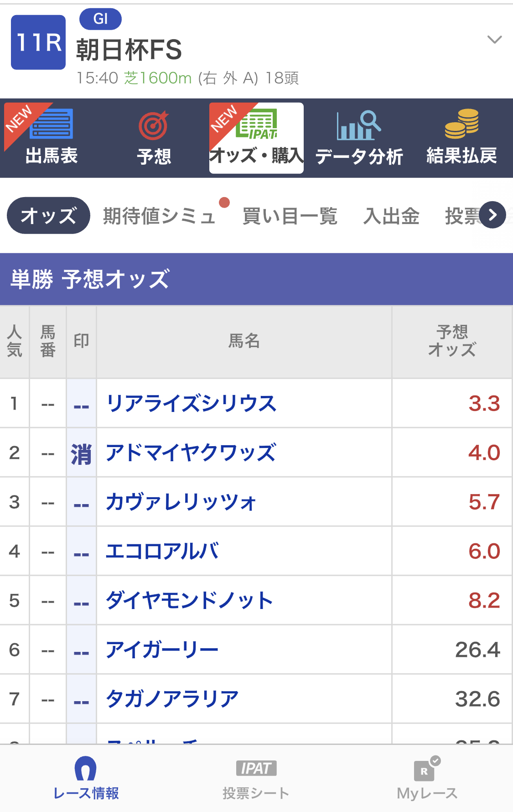Select the オッズ pill tab
This screenshot has height=812, width=513.
48,216
